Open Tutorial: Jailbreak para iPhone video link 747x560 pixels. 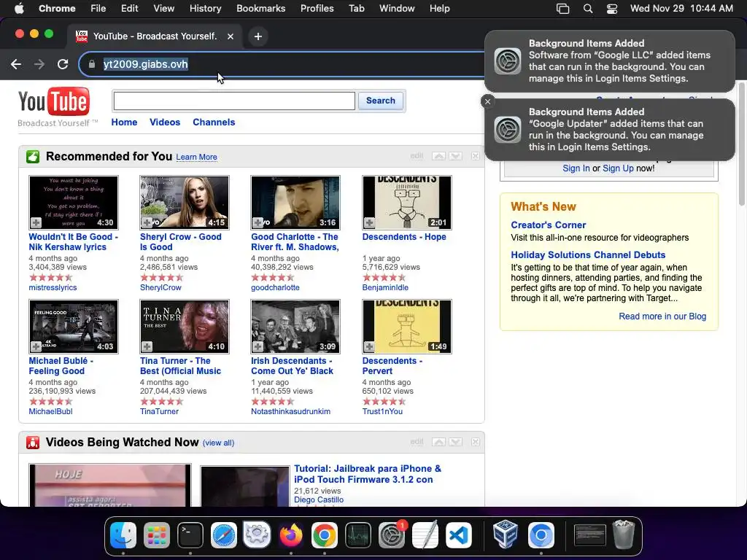(x=368, y=474)
